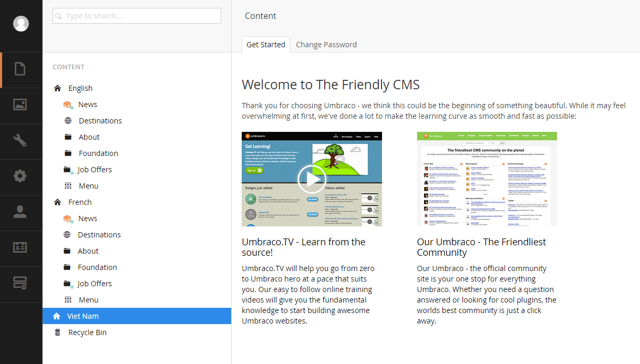Open the Our Umbraco heading link
Viewport: 640px width, 364px height.
click(481, 247)
